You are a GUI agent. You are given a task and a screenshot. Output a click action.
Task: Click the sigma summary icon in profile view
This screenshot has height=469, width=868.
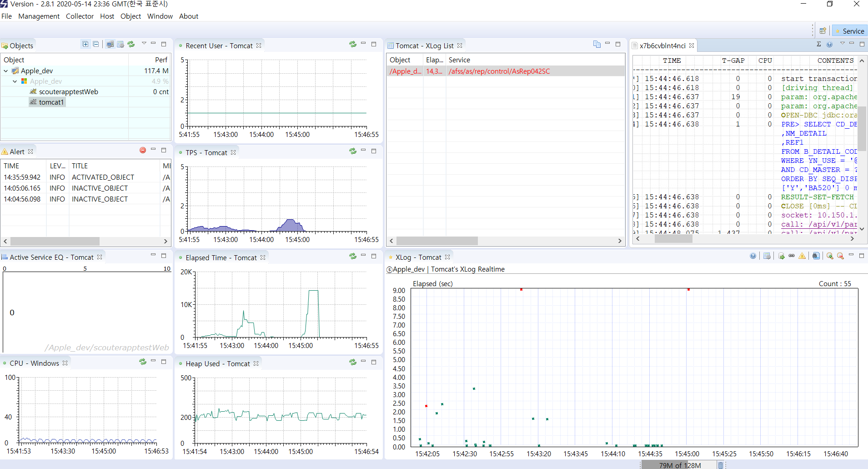pos(819,44)
